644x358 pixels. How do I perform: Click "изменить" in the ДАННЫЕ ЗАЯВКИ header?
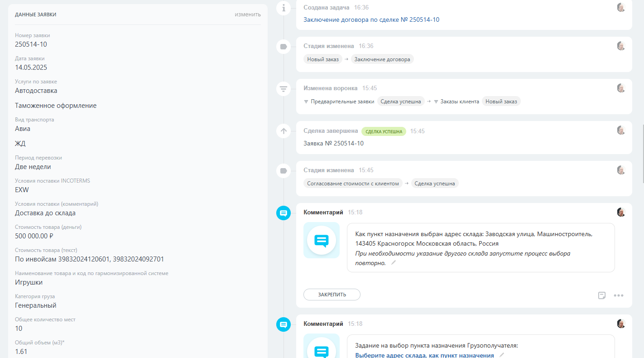point(248,15)
